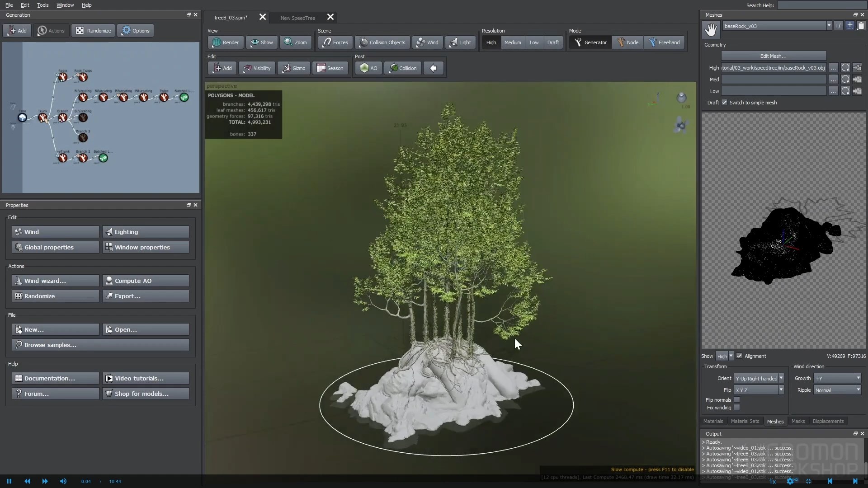Switch to the Material Sets tab
The image size is (868, 488).
[x=745, y=421]
